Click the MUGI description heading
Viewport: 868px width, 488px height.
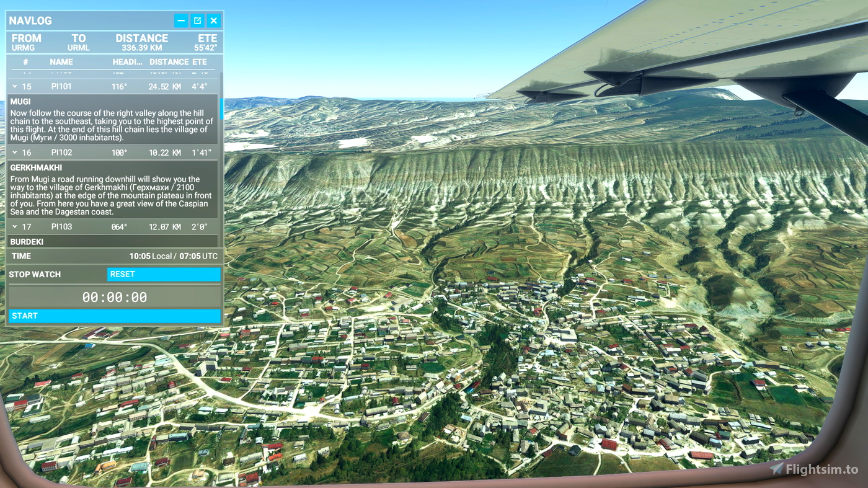20,102
